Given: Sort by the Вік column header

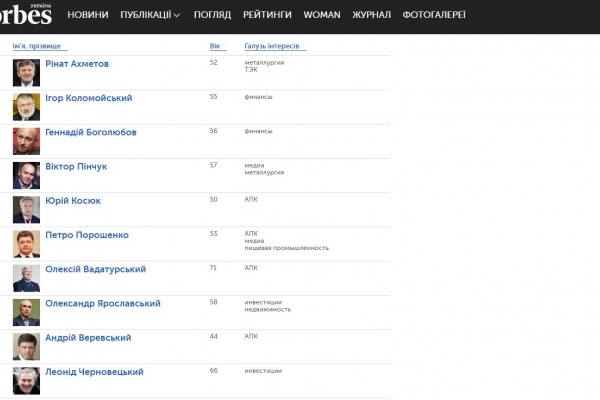Looking at the screenshot, I should pyautogui.click(x=216, y=47).
